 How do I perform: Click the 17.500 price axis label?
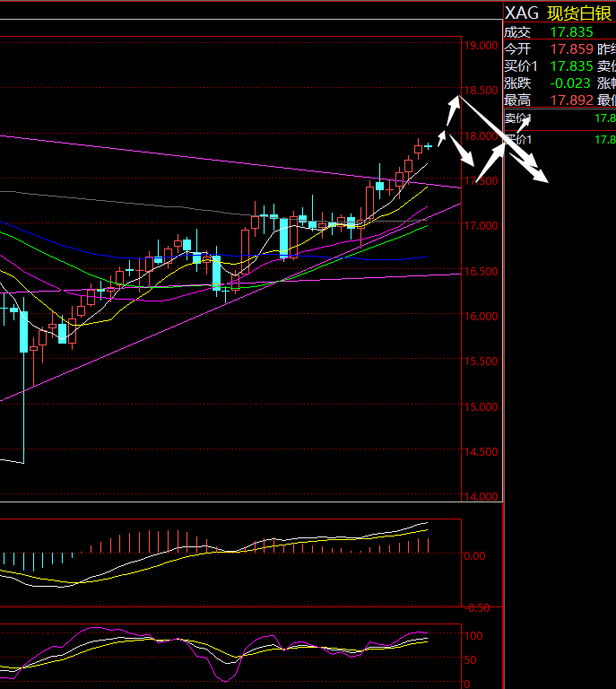[482, 180]
